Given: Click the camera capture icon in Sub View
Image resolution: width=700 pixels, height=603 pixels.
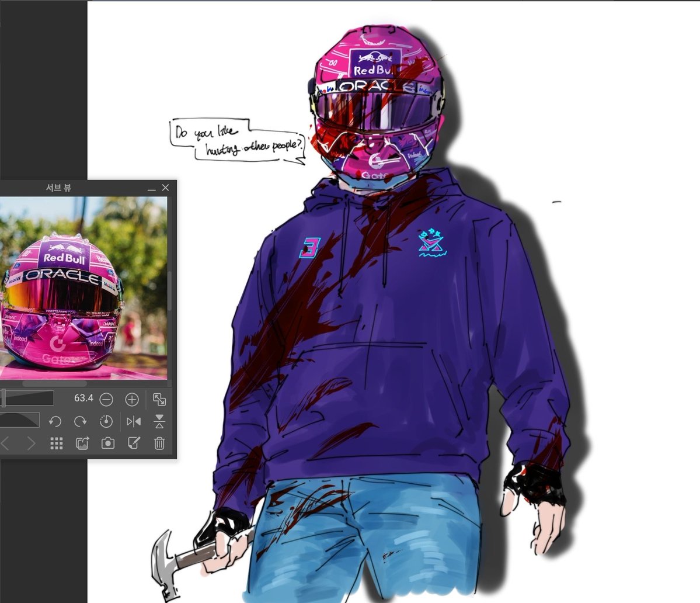Looking at the screenshot, I should [108, 443].
